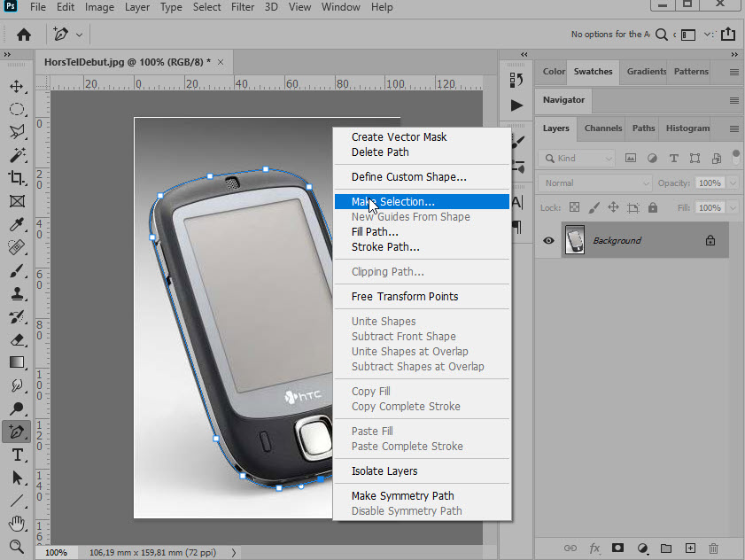Image resolution: width=745 pixels, height=560 pixels.
Task: Select the Gradient tool
Action: pos(17,362)
